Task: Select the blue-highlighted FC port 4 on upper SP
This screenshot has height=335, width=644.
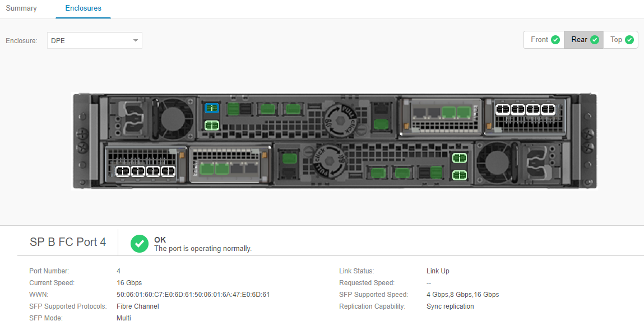Action: (x=212, y=108)
